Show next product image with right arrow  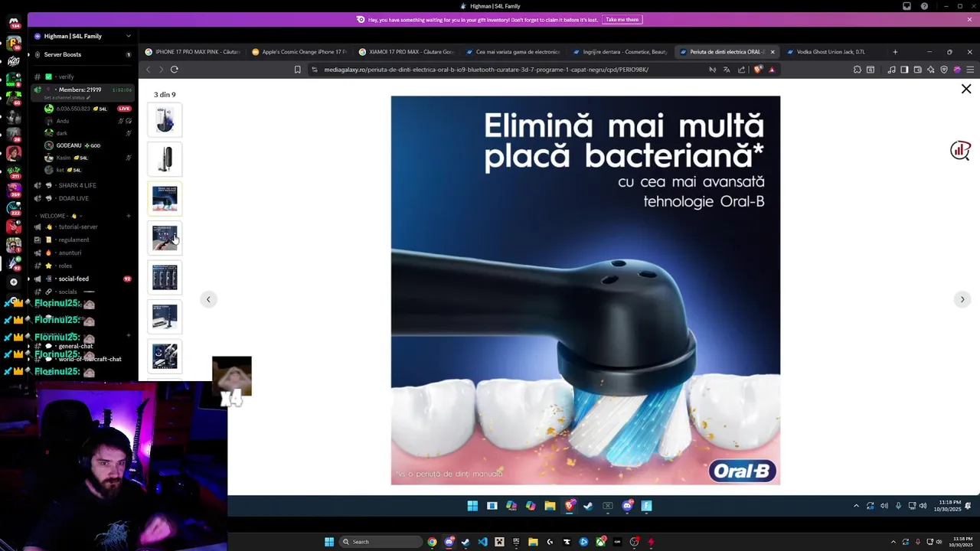click(962, 299)
